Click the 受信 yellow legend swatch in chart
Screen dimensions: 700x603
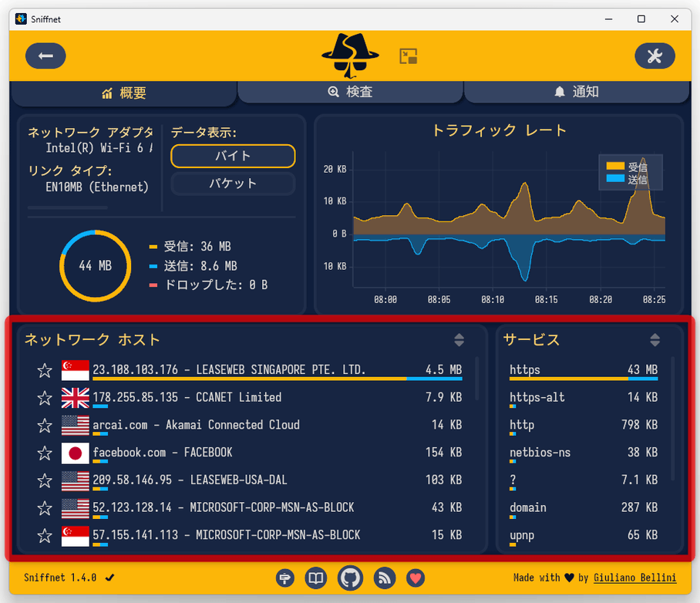click(x=615, y=166)
